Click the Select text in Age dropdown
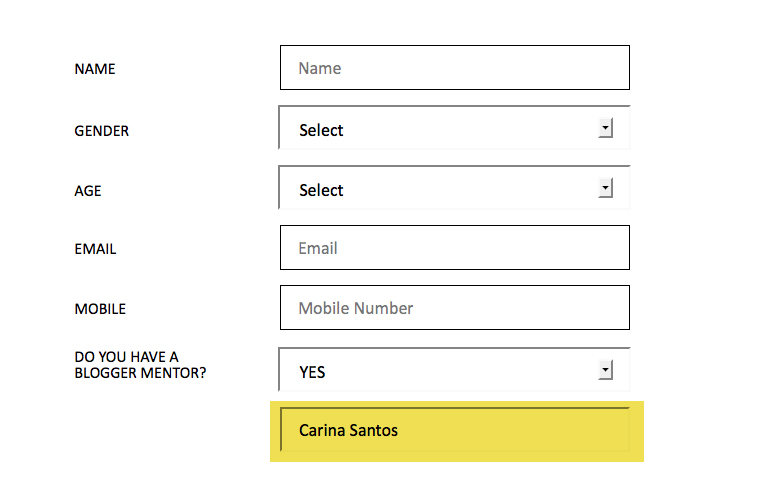This screenshot has height=480, width=765. tap(321, 190)
